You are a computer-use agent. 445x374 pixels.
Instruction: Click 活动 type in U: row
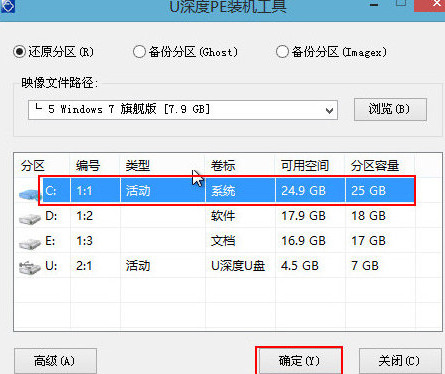click(x=138, y=266)
